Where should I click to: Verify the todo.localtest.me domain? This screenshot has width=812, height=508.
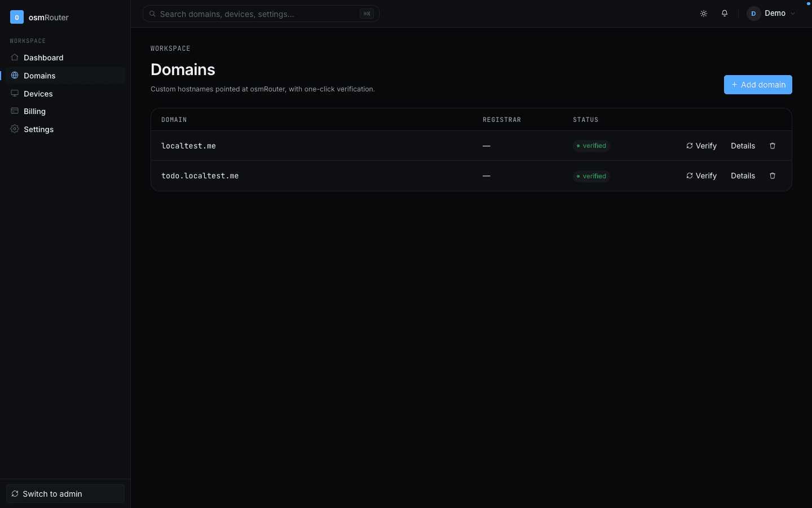tap(701, 176)
